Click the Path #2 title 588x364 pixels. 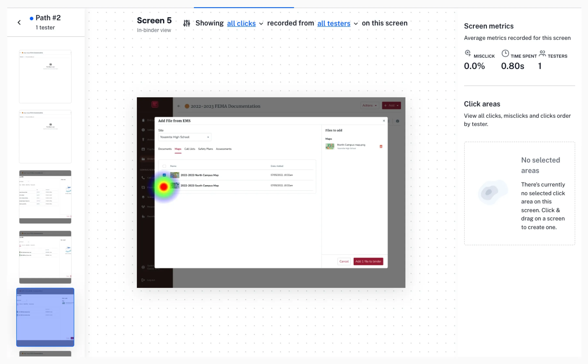[48, 18]
